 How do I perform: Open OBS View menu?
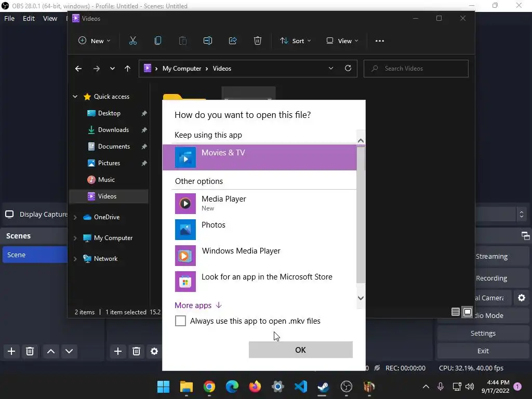click(x=50, y=18)
